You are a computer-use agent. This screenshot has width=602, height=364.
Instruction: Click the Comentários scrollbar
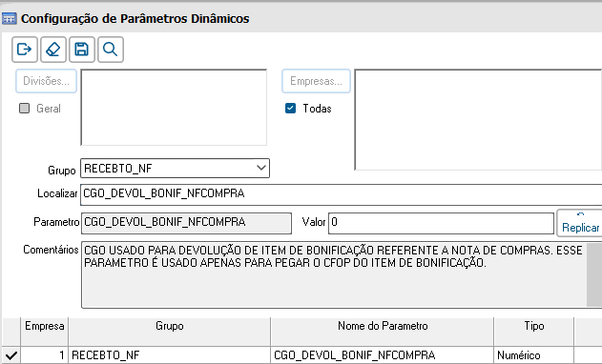coord(594,274)
